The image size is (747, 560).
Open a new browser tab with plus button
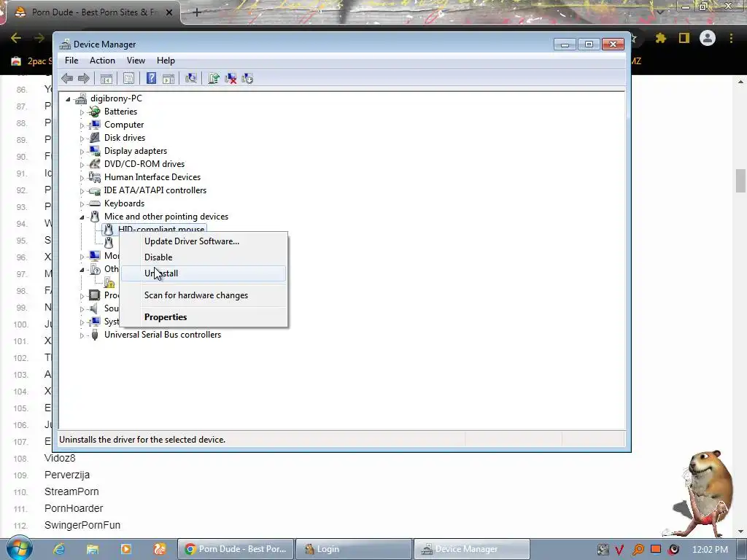[x=197, y=12]
